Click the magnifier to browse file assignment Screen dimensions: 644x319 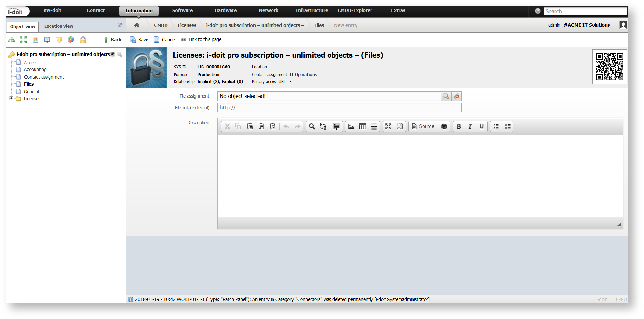click(x=446, y=96)
